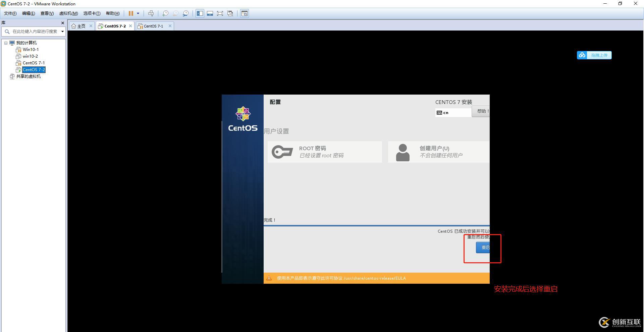Open the snapshot manager icon
644x332 pixels.
pos(185,13)
